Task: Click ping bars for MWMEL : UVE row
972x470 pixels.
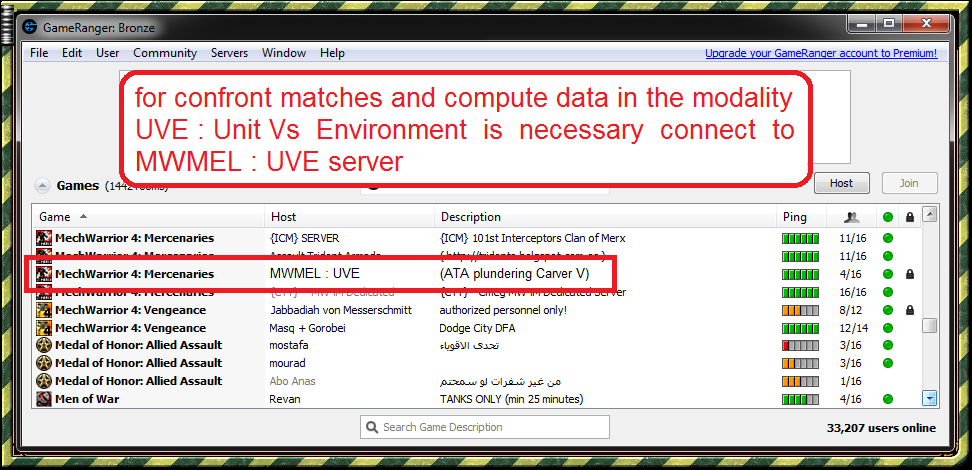Action: point(800,274)
